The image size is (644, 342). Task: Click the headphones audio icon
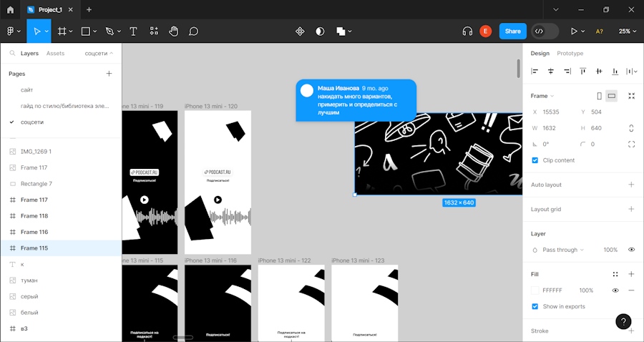click(467, 31)
